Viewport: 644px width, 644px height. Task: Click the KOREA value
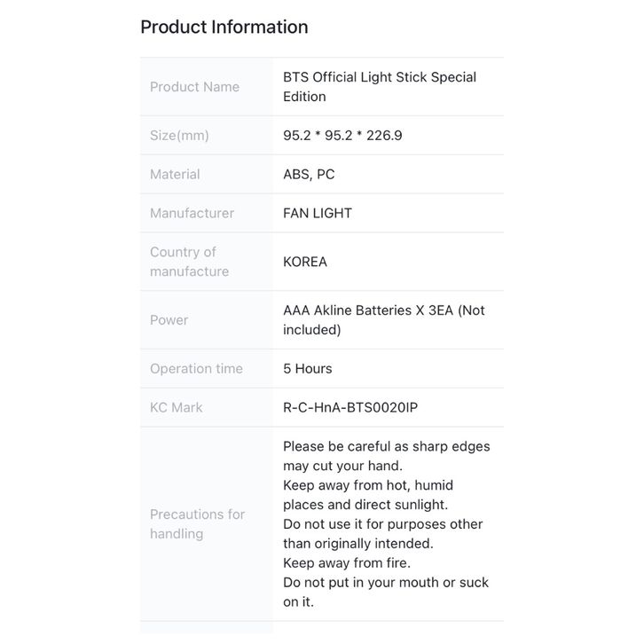305,262
